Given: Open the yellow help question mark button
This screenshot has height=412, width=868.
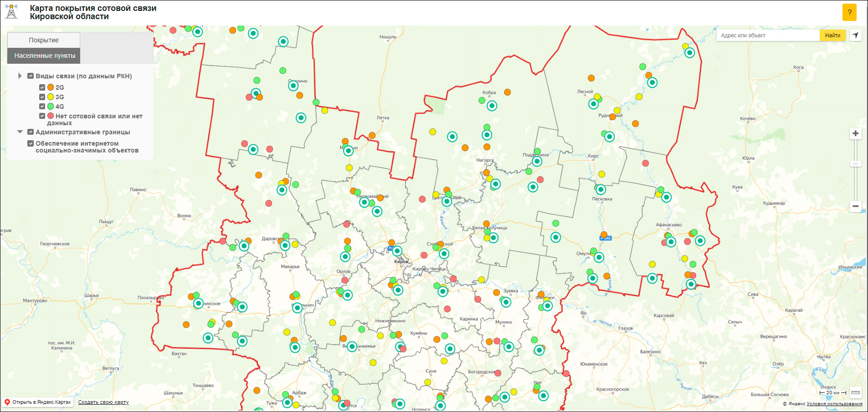Looking at the screenshot, I should [x=849, y=12].
